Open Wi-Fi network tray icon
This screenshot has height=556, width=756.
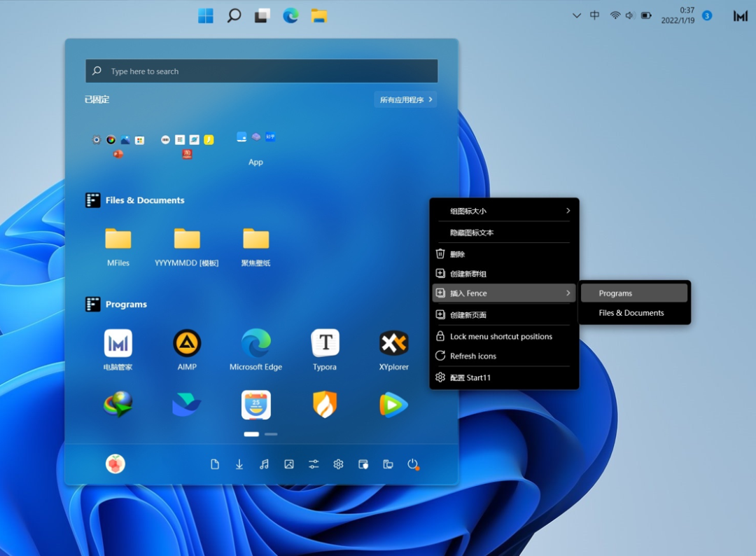coord(615,15)
